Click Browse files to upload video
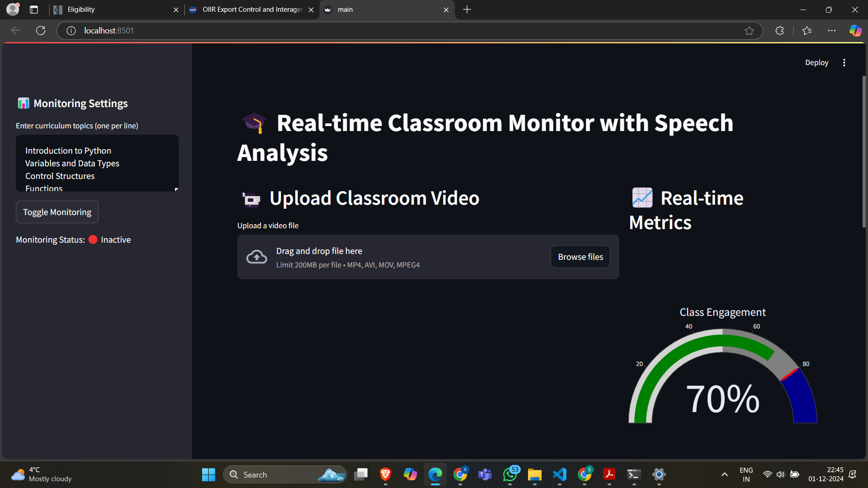This screenshot has width=868, height=488. click(x=580, y=257)
